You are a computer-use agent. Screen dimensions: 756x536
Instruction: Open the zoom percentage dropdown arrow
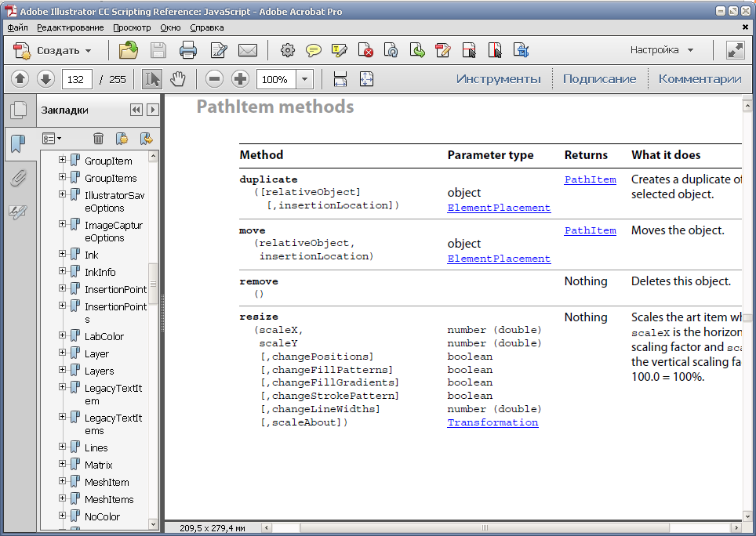tap(305, 79)
